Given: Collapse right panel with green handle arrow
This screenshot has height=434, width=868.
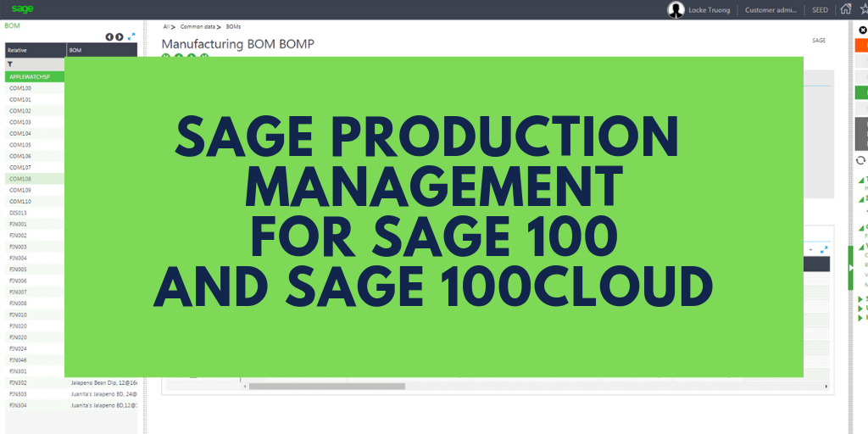Looking at the screenshot, I should point(851,268).
